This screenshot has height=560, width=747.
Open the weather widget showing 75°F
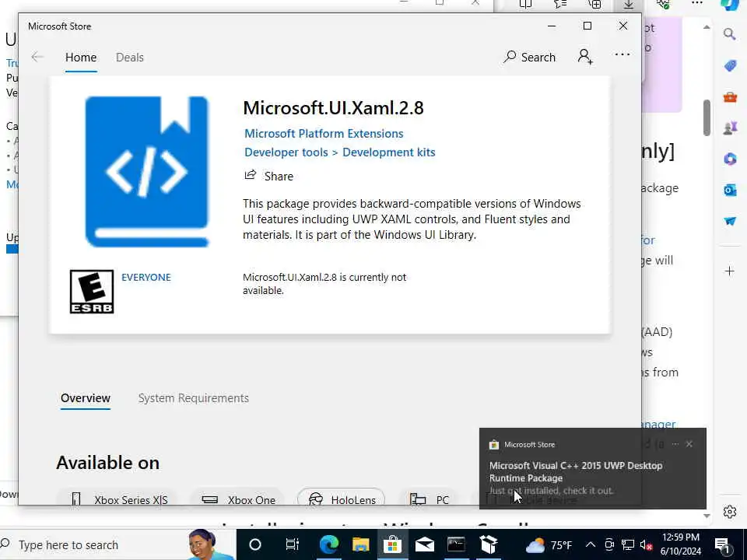548,544
